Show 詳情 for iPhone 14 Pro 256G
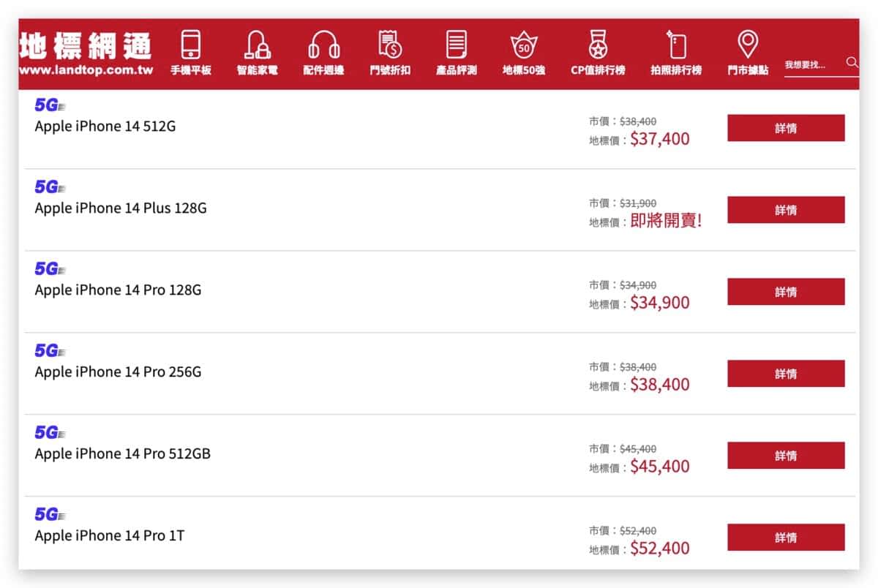Image resolution: width=878 pixels, height=588 pixels. [x=786, y=374]
